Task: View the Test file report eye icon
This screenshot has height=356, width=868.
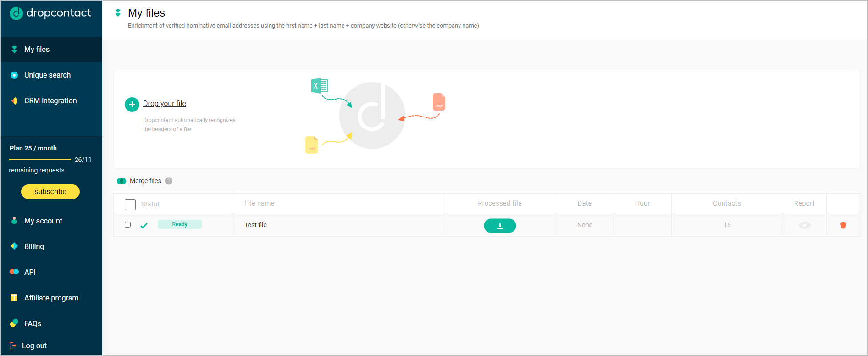Action: pos(805,225)
